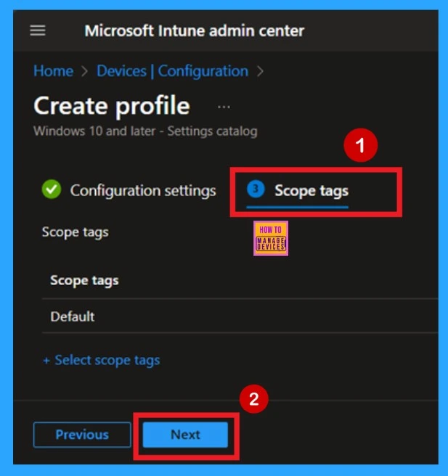This screenshot has height=476, width=448.
Task: Click the Windows 10 and later subtitle
Action: [x=145, y=131]
